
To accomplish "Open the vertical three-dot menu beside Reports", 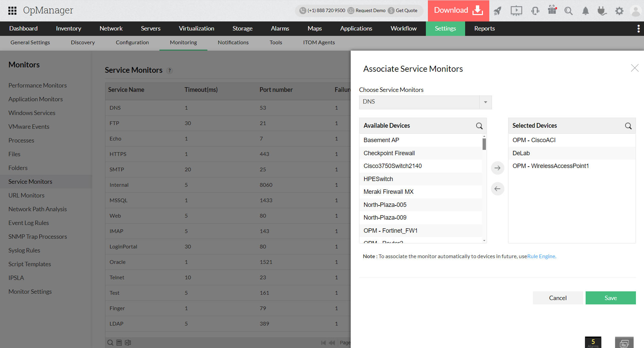I will click(x=638, y=28).
